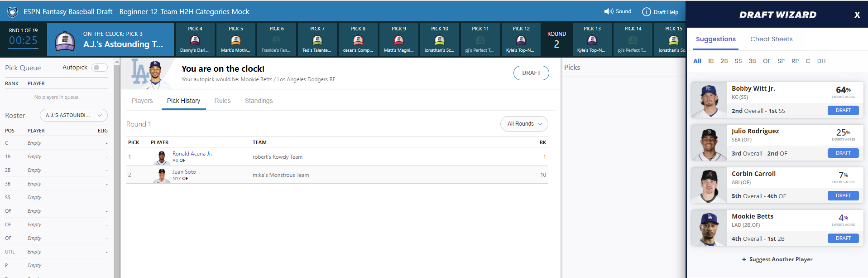The image size is (868, 278).
Task: Close the Draft Wizard panel
Action: 857,15
